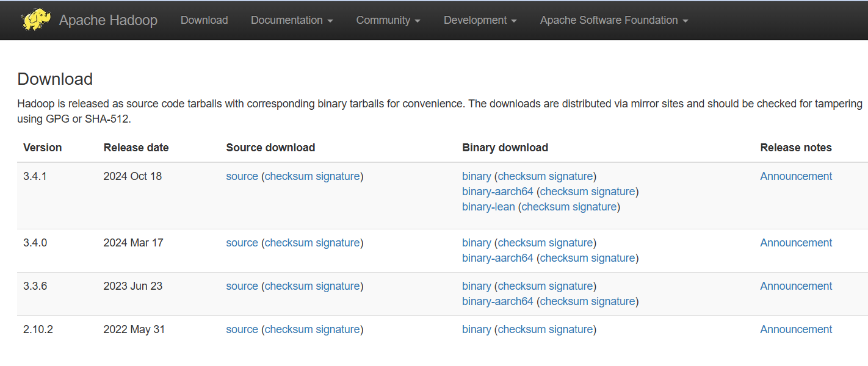Download the 3.4.1 source tarball
The width and height of the screenshot is (868, 366).
[x=242, y=176]
